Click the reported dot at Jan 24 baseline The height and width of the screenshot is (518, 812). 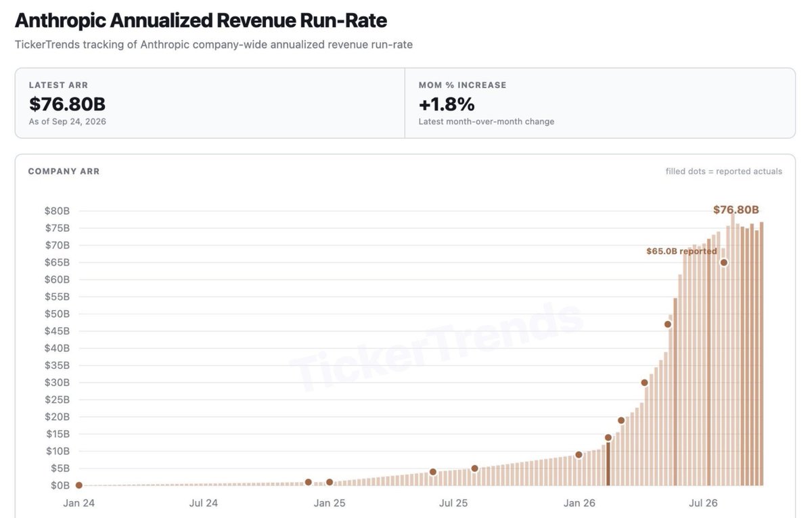78,485
